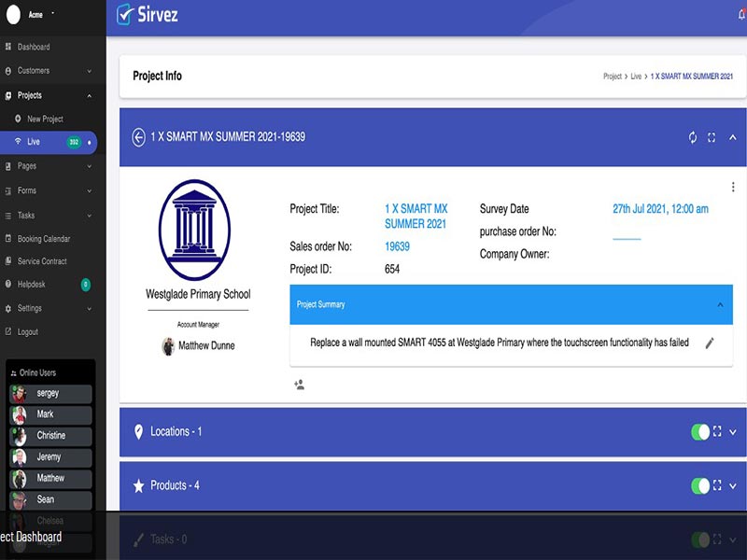Expand the Locations - 1 section chevron
The width and height of the screenshot is (747, 560).
pos(733,432)
